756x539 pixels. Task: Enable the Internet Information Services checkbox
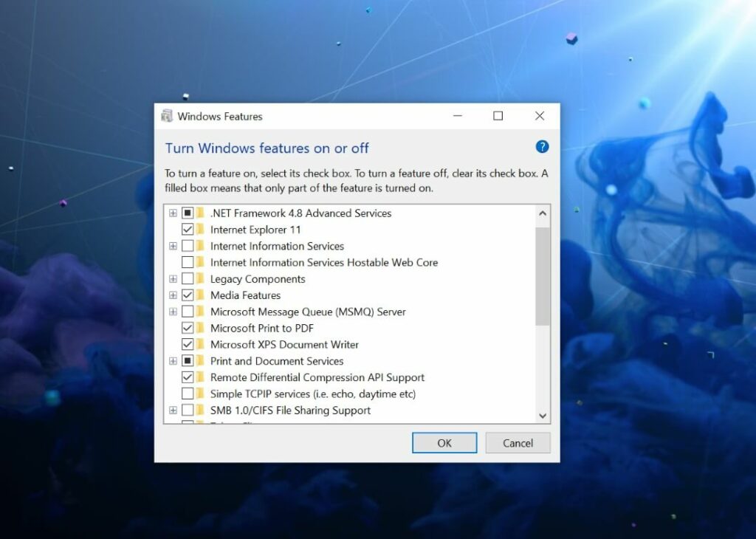tap(188, 246)
